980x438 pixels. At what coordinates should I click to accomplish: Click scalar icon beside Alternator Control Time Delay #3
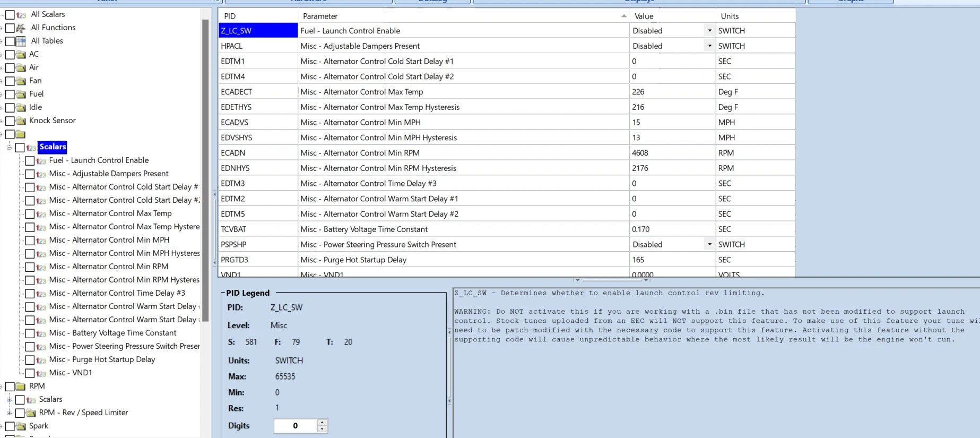(x=41, y=294)
